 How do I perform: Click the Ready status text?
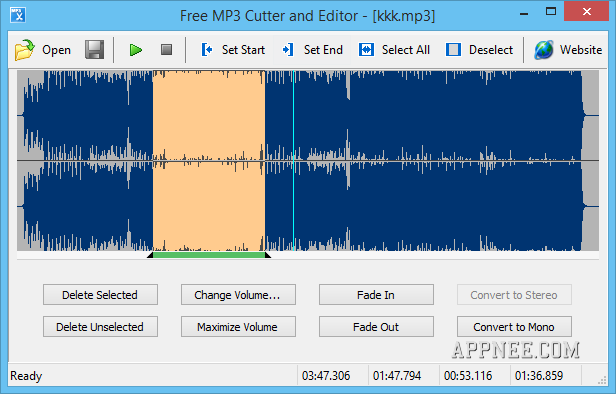26,376
